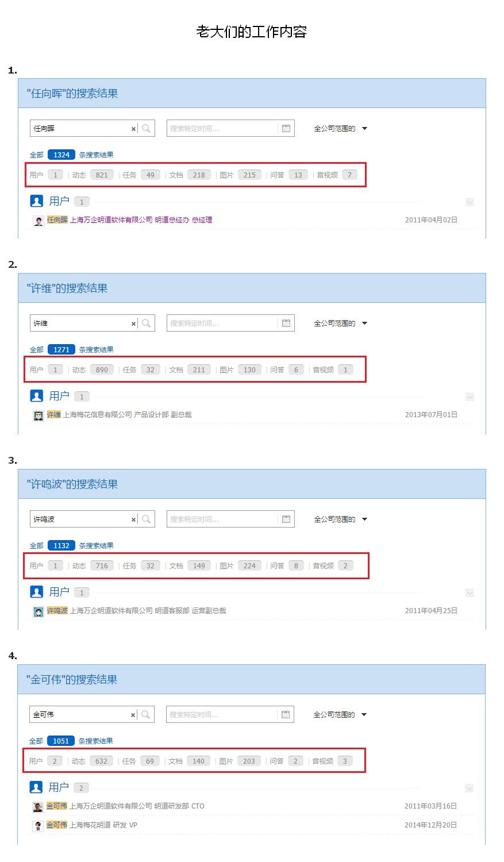
Task: Open 全公司范围的 dropdown in the 任向晖 panel
Action: tap(340, 128)
